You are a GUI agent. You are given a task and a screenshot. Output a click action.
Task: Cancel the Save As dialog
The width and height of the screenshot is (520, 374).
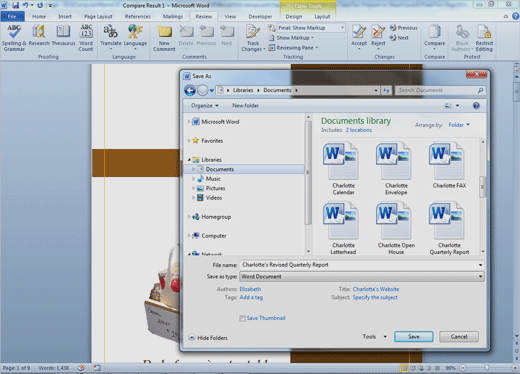459,337
